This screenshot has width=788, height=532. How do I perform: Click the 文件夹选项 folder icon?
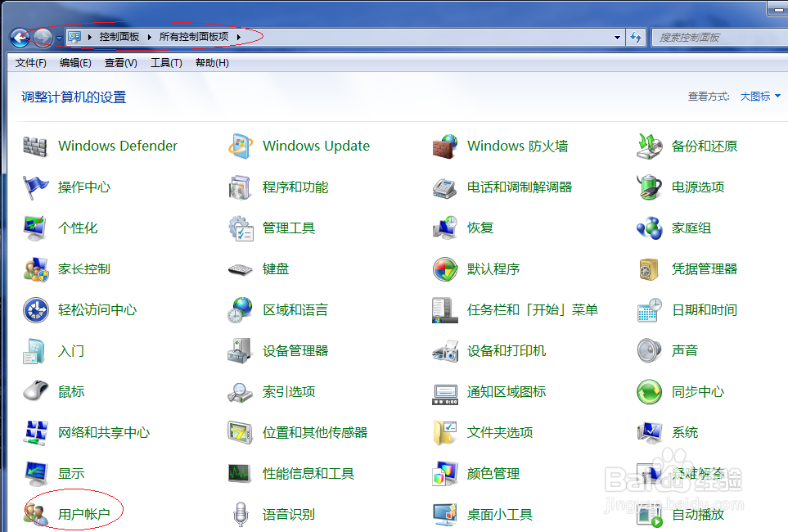coord(445,433)
